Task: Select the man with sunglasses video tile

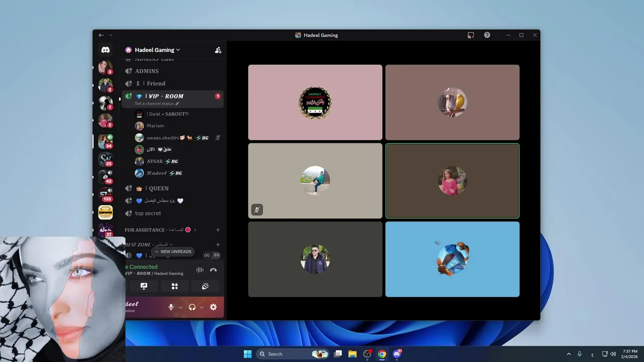Action: coord(315,259)
